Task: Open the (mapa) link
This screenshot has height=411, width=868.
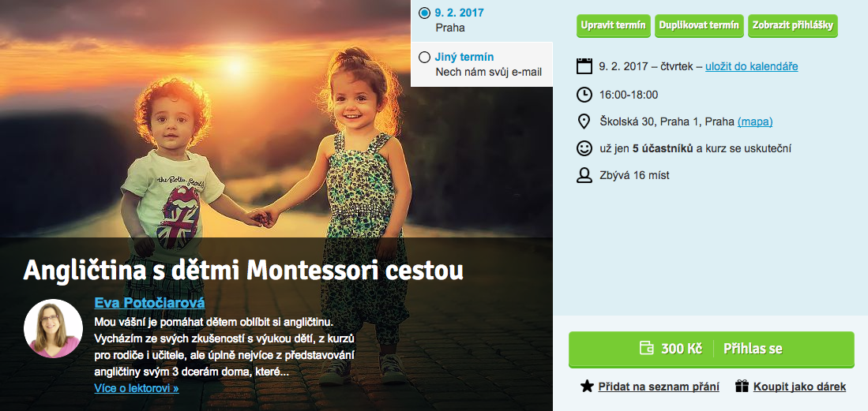Action: pyautogui.click(x=755, y=121)
